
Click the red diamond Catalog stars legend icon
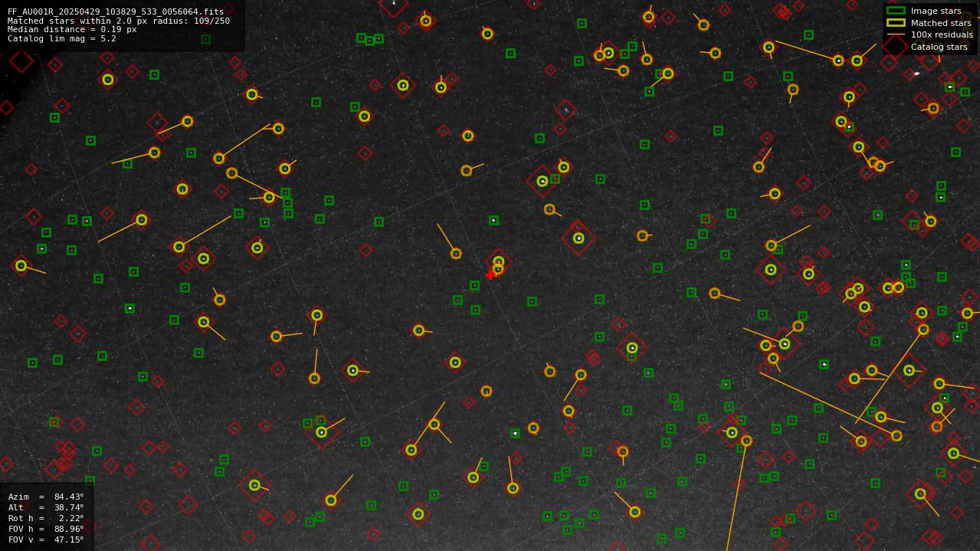pos(895,47)
